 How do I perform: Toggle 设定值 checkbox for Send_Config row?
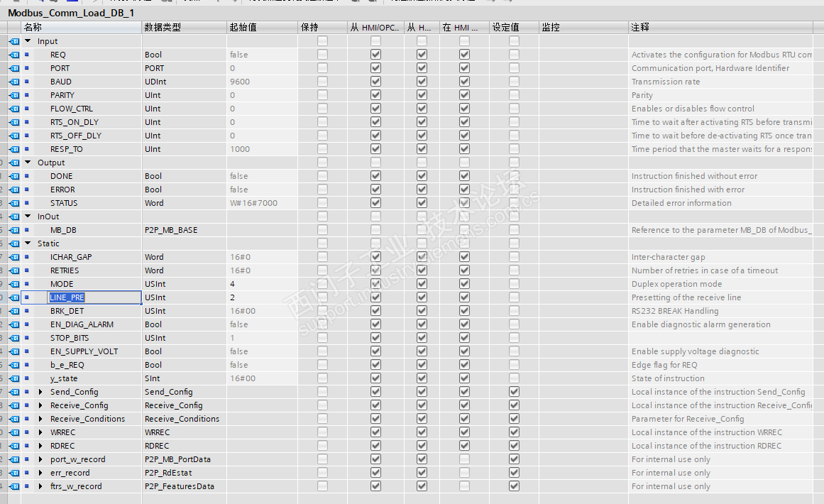point(515,392)
